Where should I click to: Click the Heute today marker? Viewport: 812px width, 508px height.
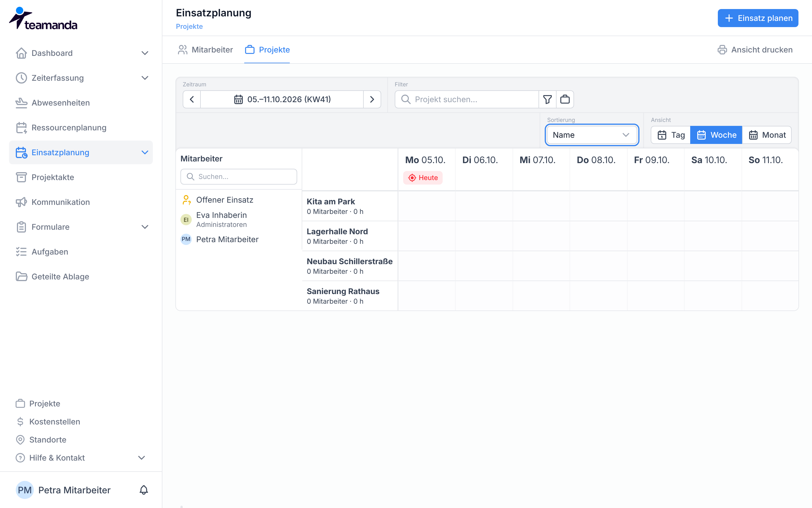pos(423,178)
